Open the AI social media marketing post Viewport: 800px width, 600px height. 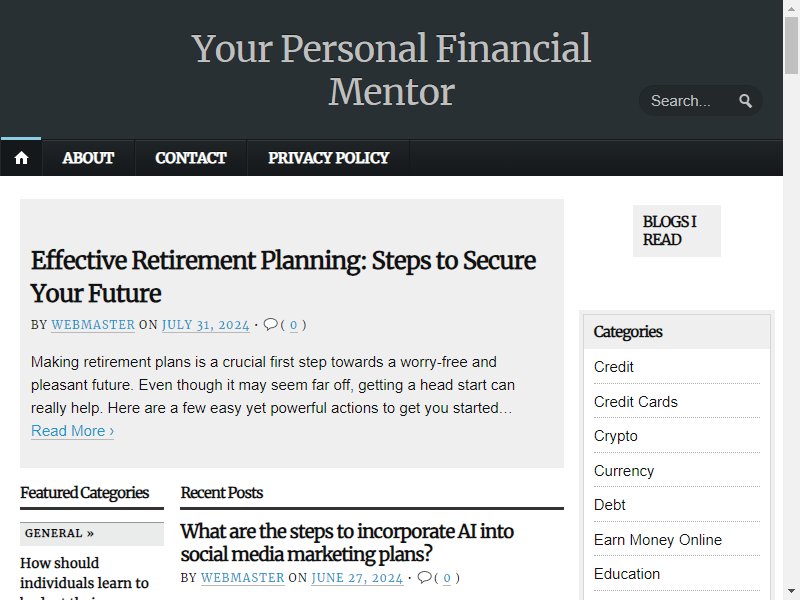tap(347, 542)
